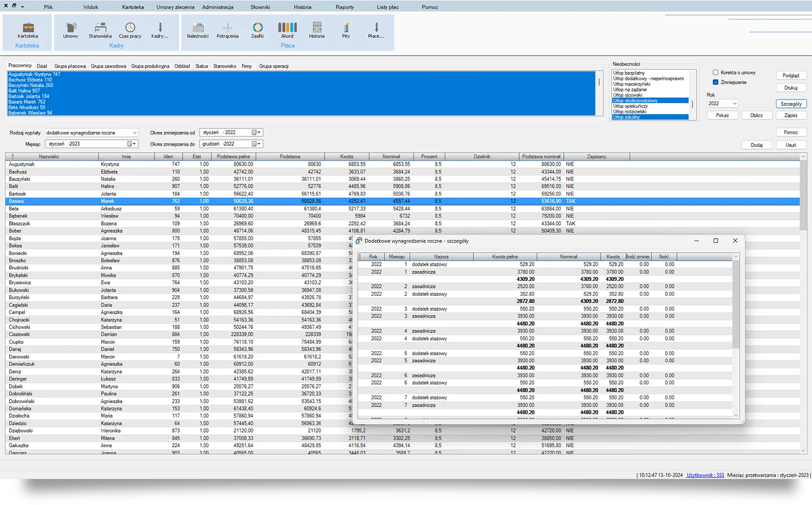Open the Listy płac menu

point(388,7)
